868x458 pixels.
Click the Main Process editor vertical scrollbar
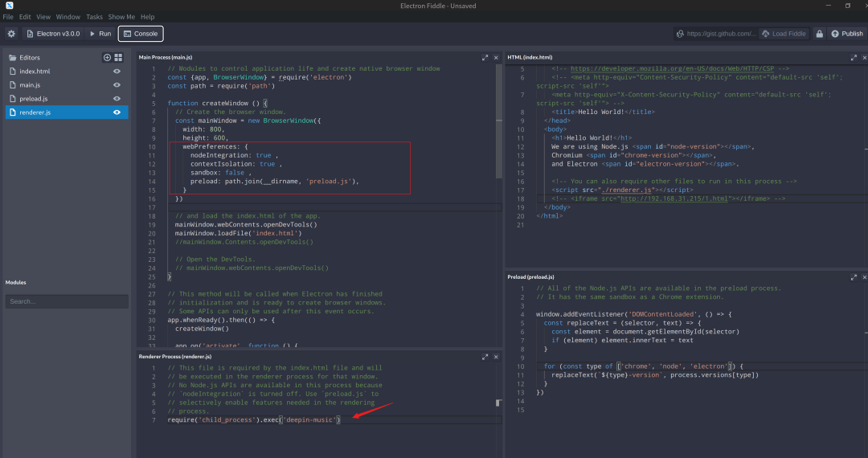pyautogui.click(x=499, y=121)
